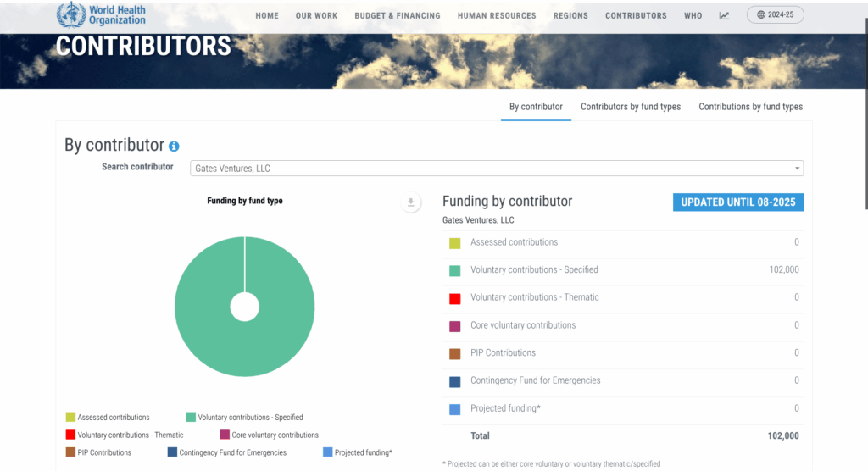This screenshot has width=868, height=471.
Task: Toggle Contingency Fund for Emergencies legend item
Action: 226,452
